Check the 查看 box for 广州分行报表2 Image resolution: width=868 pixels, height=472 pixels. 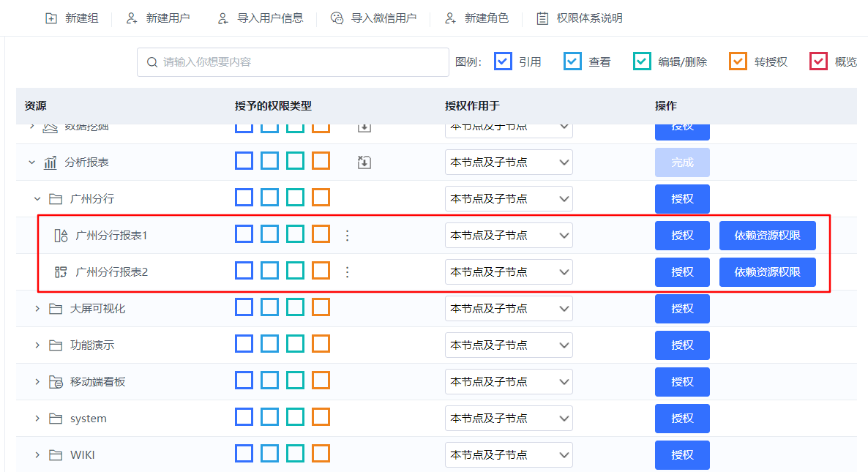tap(269, 271)
